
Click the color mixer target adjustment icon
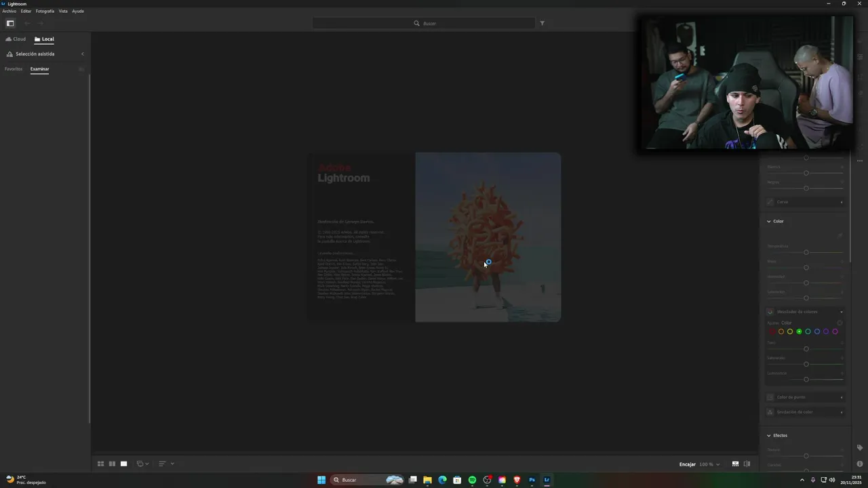click(840, 323)
